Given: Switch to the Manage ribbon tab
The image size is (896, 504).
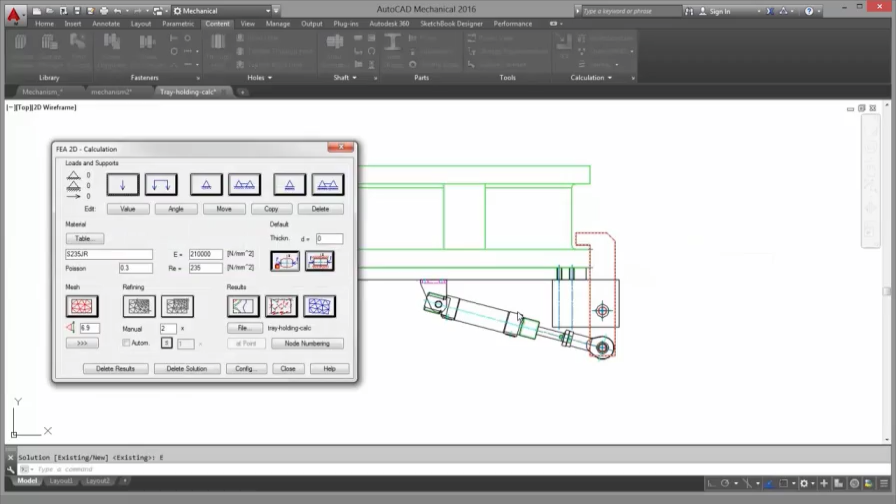Looking at the screenshot, I should pyautogui.click(x=278, y=24).
